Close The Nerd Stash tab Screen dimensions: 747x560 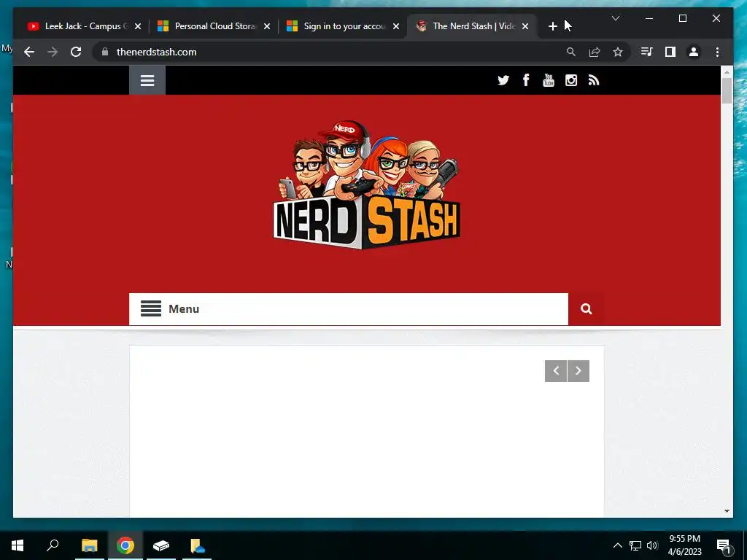[x=525, y=26]
